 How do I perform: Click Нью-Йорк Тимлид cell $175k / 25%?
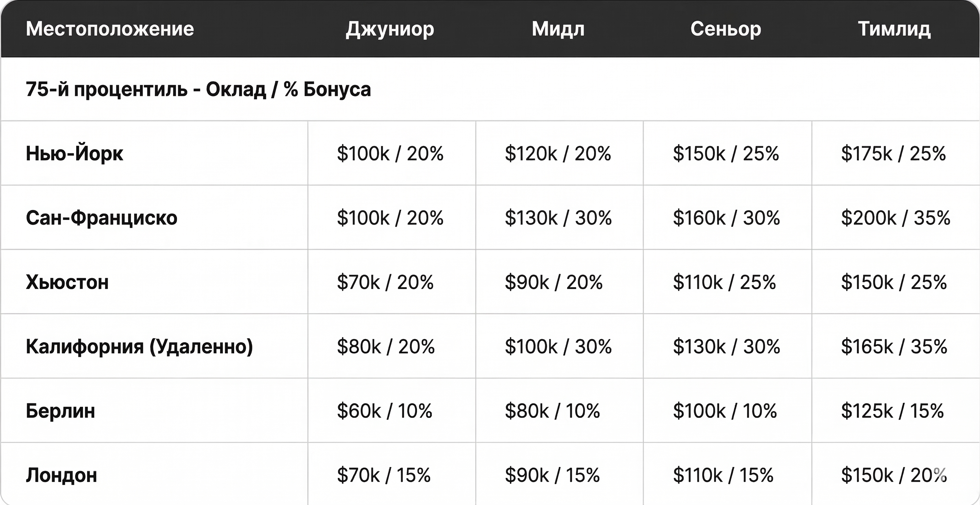click(893, 153)
